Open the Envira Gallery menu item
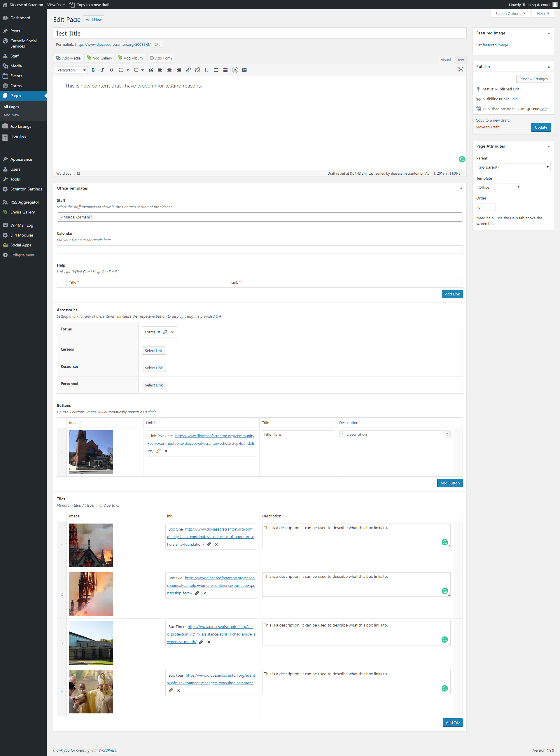Screen dimensions: 560x756 (22, 212)
